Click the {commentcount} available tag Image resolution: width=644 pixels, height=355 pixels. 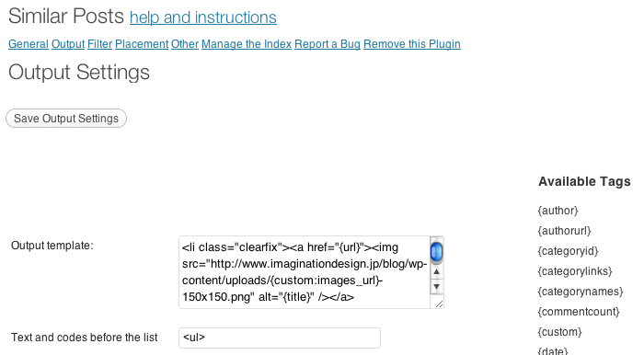(x=579, y=312)
